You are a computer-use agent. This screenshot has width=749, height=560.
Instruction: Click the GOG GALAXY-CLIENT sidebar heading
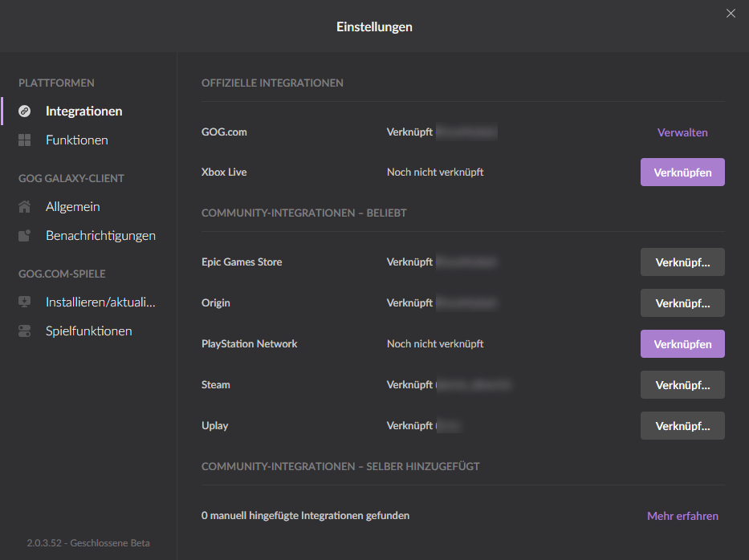point(71,178)
